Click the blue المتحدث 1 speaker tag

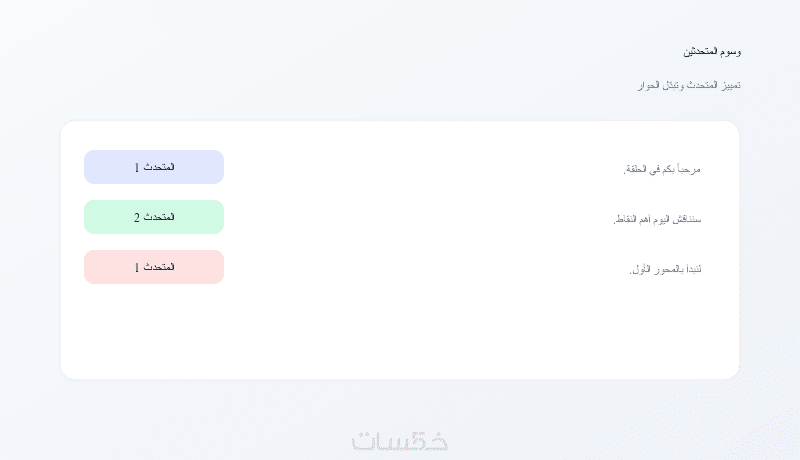154,167
